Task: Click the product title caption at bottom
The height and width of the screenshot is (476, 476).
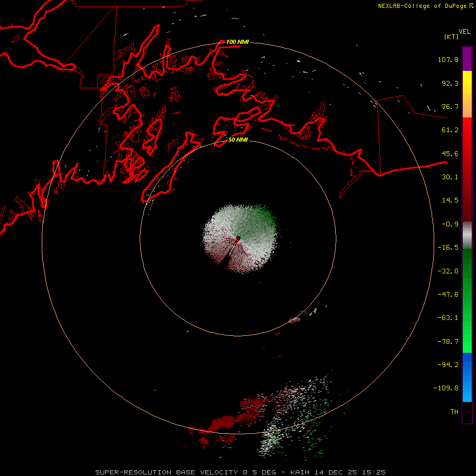Action: click(x=241, y=472)
